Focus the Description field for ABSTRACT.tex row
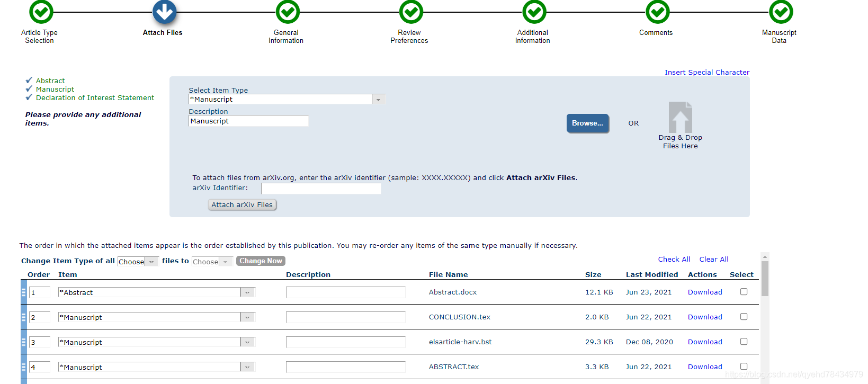This screenshot has width=868, height=384. (x=346, y=367)
